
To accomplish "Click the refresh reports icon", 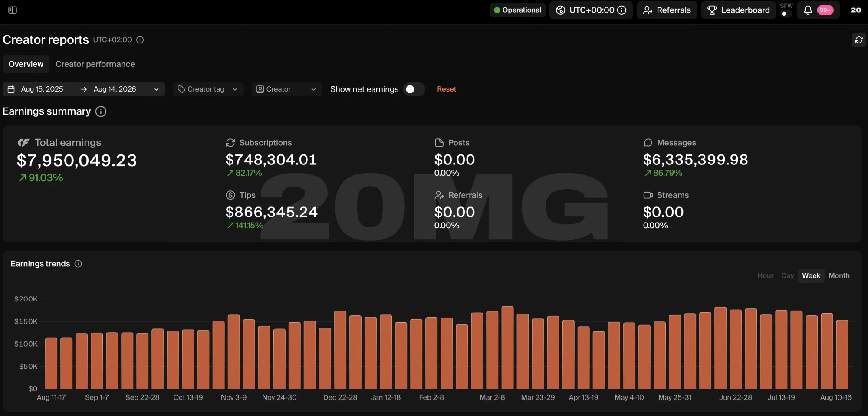I will (x=858, y=40).
